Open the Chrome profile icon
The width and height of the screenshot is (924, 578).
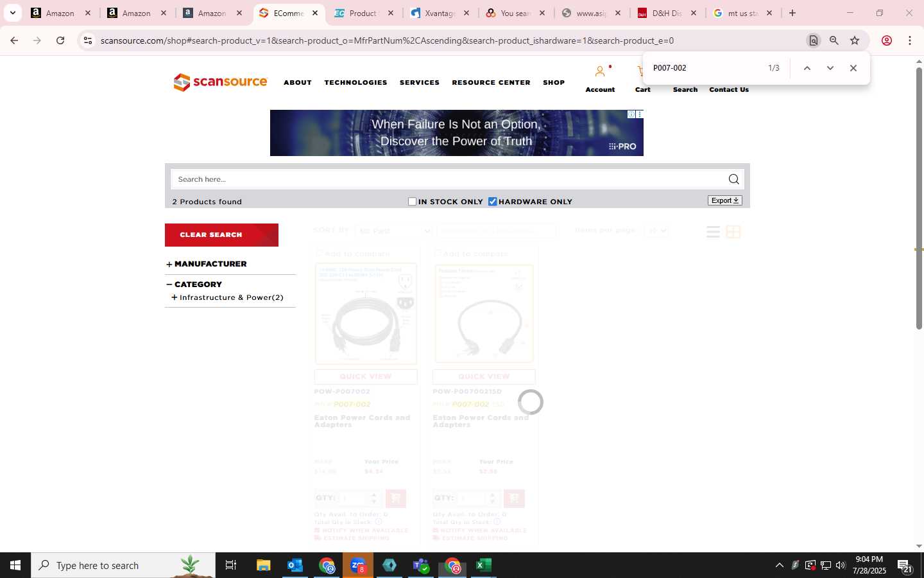tap(887, 40)
